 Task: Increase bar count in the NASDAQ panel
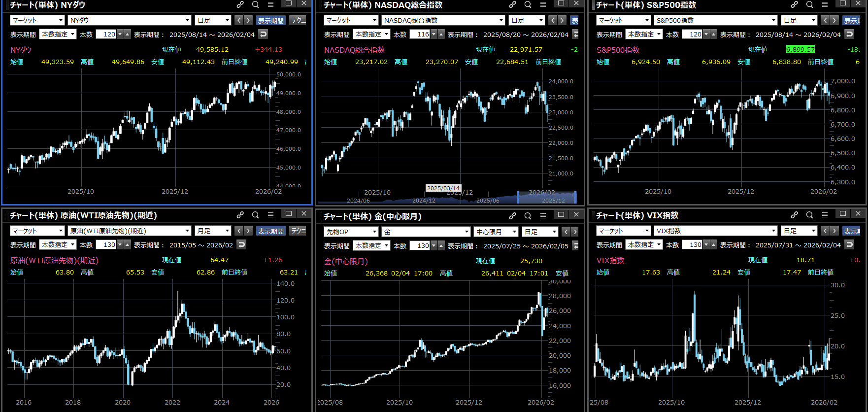coord(441,34)
